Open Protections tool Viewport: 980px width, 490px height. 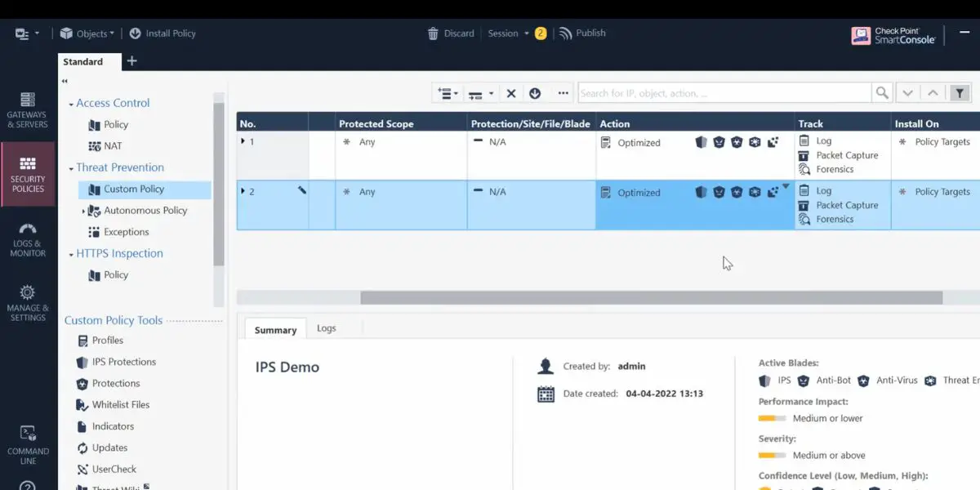pos(108,383)
